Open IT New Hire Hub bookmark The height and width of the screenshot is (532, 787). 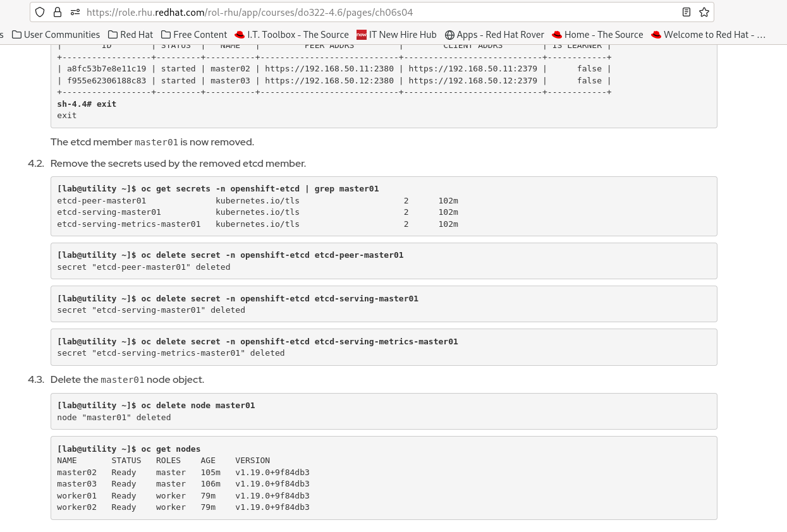tap(396, 35)
